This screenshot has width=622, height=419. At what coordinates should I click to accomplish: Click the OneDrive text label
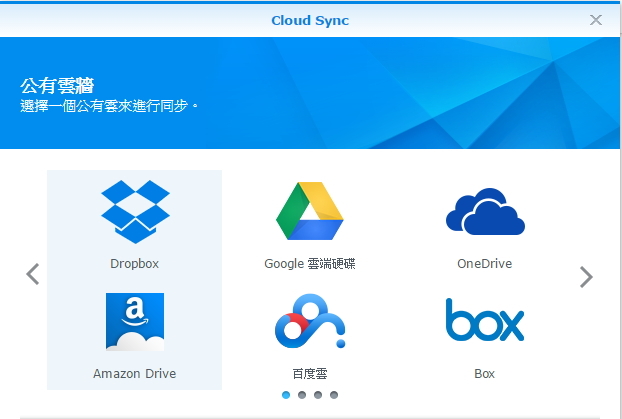(x=484, y=264)
